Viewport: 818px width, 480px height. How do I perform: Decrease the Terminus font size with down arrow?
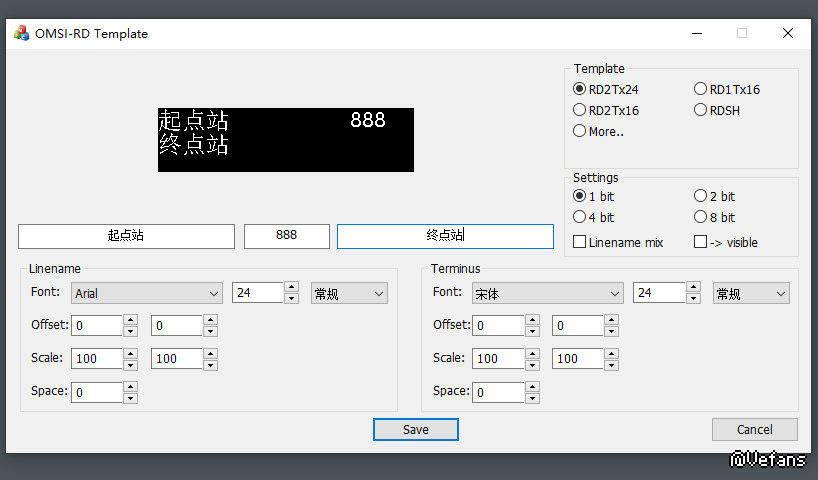[693, 298]
